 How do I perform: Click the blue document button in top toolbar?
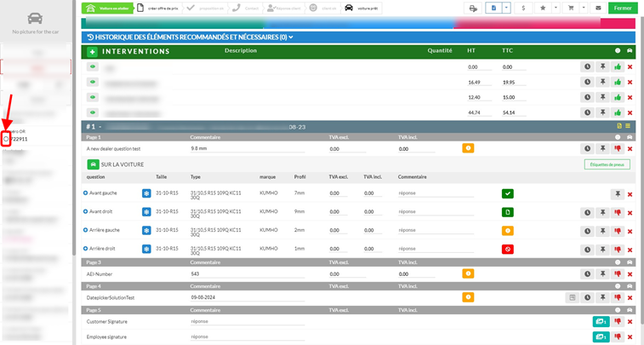click(493, 8)
